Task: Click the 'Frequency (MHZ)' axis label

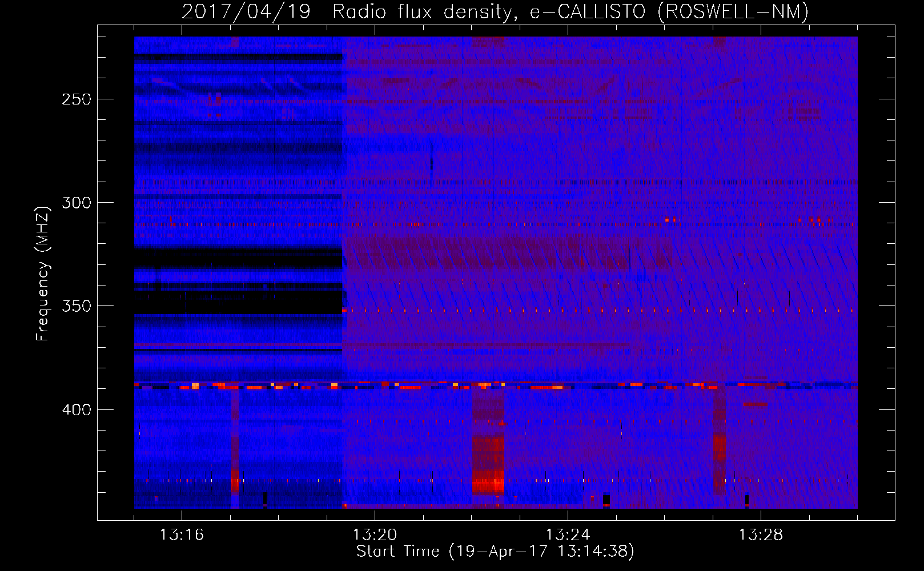Action: (43, 274)
